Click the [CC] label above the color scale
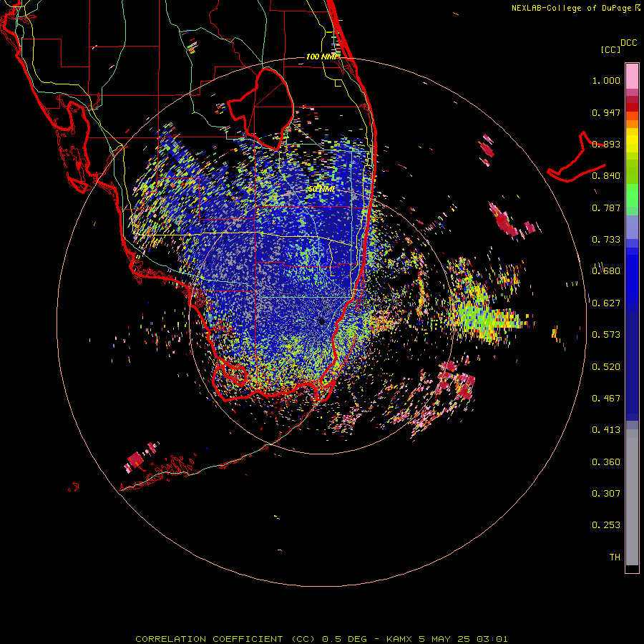This screenshot has height=644, width=644. tap(610, 49)
